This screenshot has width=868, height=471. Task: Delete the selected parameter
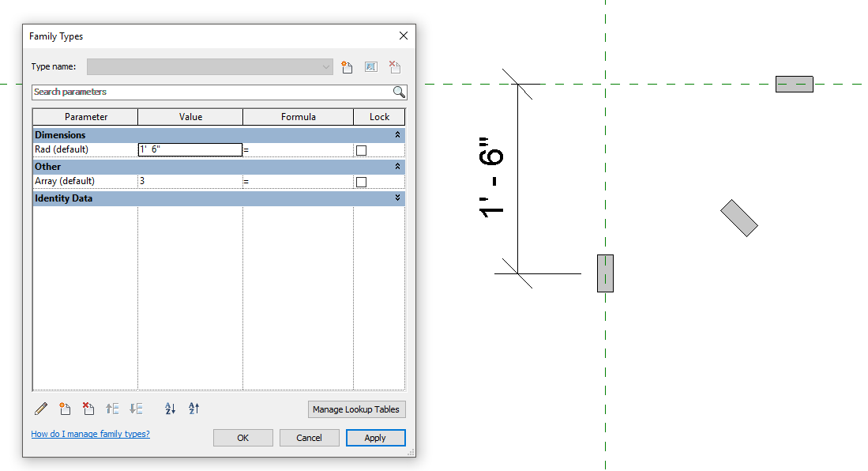[88, 409]
